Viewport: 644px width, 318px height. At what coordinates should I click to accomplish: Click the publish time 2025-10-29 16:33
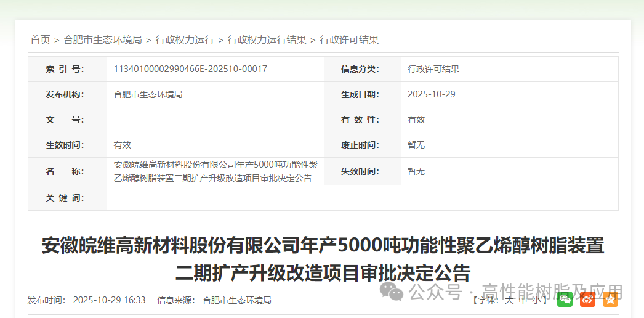click(109, 300)
